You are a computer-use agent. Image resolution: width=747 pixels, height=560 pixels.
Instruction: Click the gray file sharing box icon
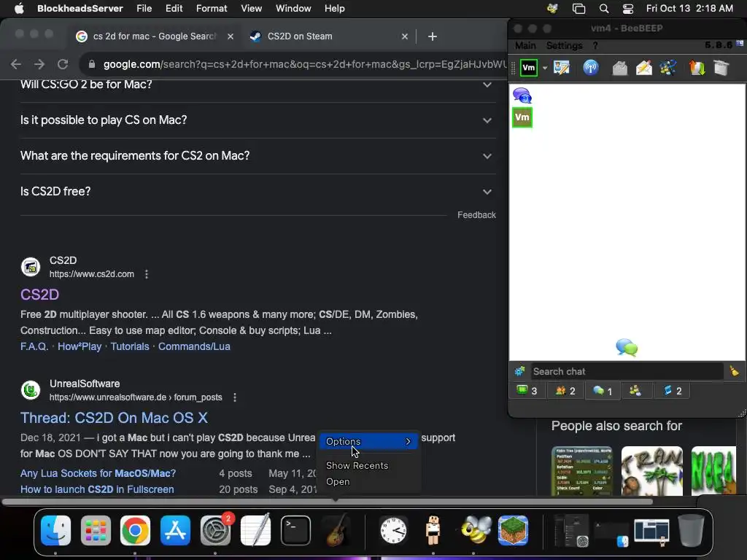tap(619, 68)
